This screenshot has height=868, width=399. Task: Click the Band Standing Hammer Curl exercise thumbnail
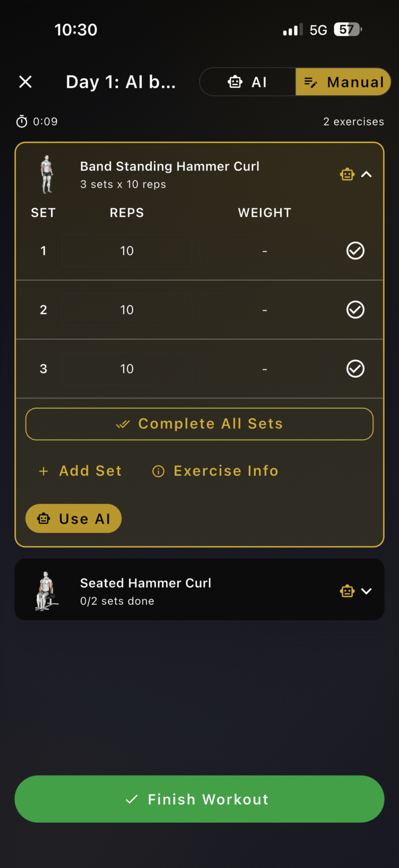tap(46, 174)
